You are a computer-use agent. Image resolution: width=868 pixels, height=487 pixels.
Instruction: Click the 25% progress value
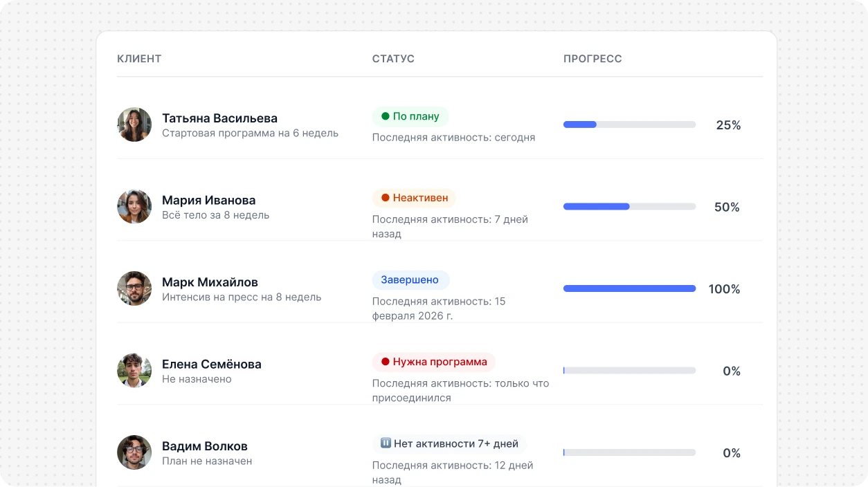[728, 125]
